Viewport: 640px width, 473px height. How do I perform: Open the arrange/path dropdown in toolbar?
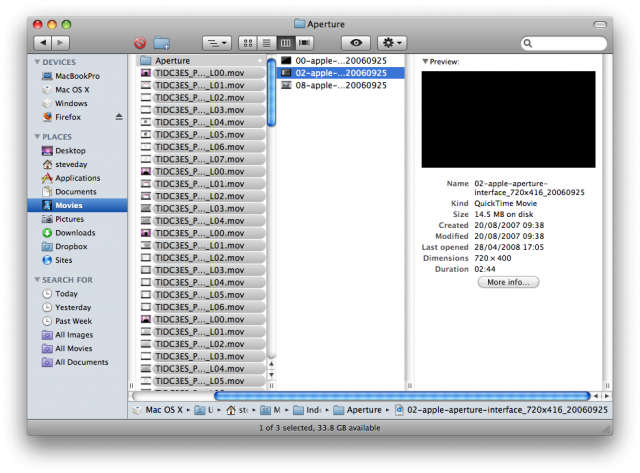click(x=217, y=43)
